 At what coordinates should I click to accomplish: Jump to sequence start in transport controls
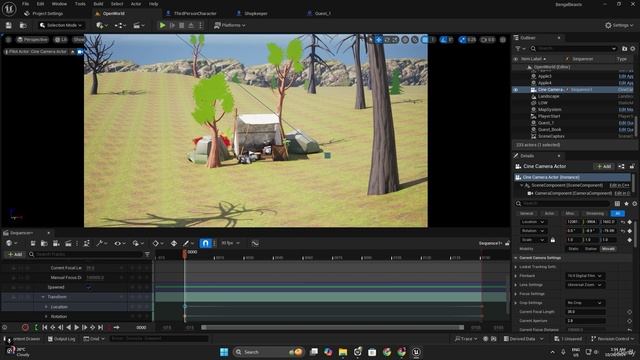coord(45,327)
